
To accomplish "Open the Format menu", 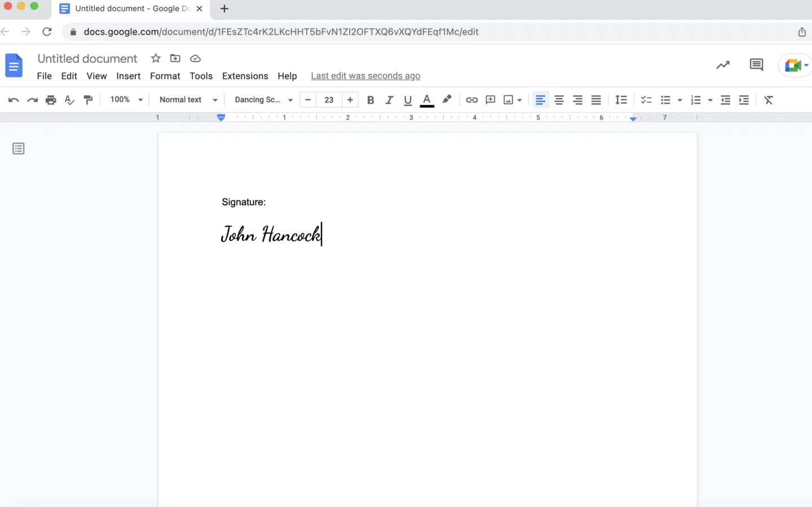I will 165,76.
